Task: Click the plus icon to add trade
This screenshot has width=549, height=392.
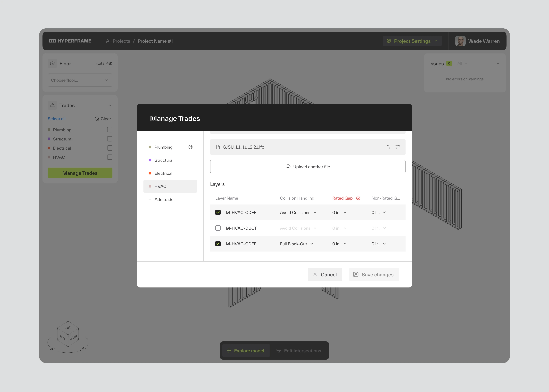Action: click(x=150, y=199)
